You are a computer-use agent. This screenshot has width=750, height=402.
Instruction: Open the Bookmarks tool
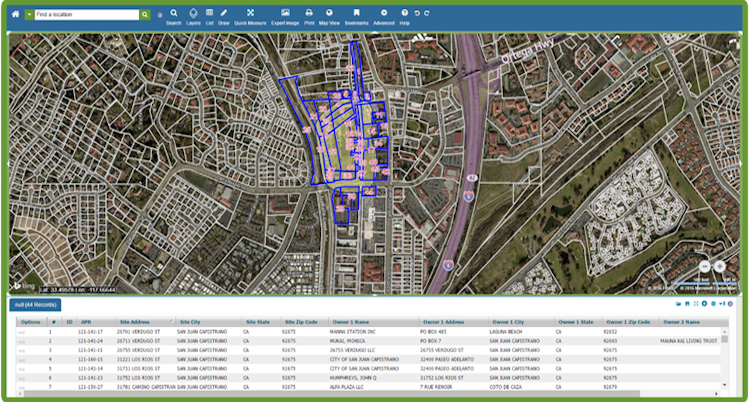click(x=356, y=13)
